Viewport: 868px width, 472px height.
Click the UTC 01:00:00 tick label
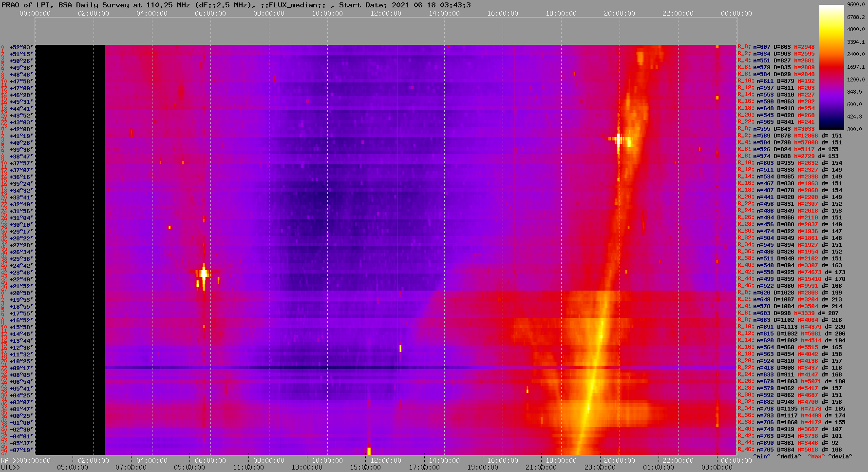659,467
